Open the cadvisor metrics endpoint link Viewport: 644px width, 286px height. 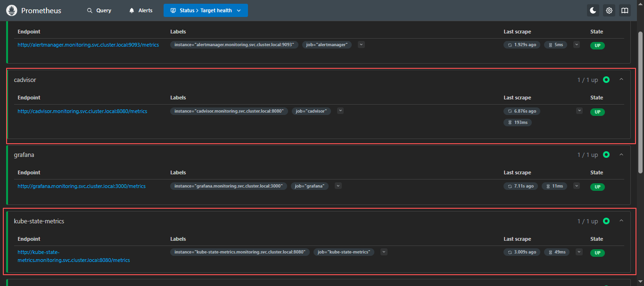[83, 111]
